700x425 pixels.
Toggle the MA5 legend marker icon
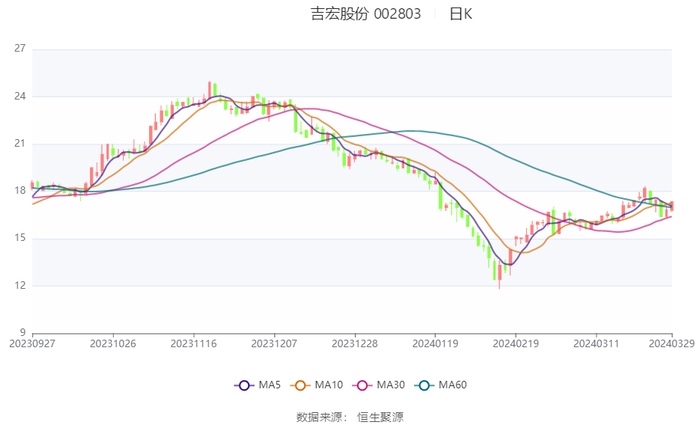pos(244,385)
